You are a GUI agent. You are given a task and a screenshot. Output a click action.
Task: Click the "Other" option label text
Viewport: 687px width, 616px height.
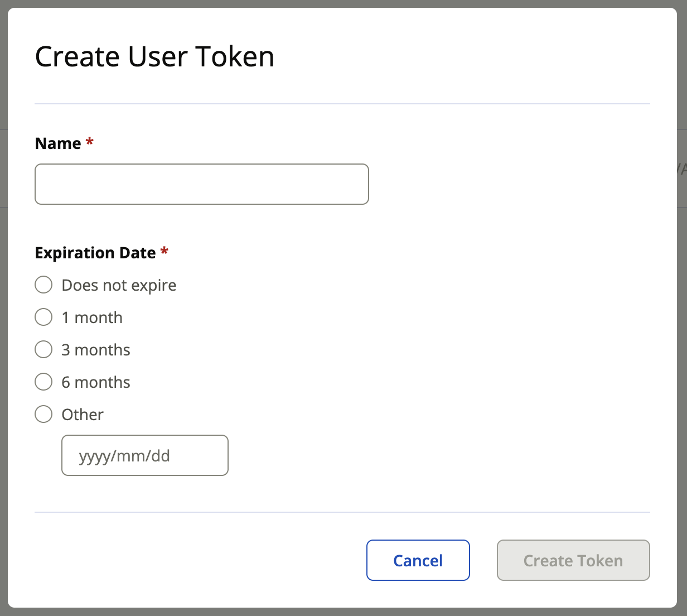83,415
